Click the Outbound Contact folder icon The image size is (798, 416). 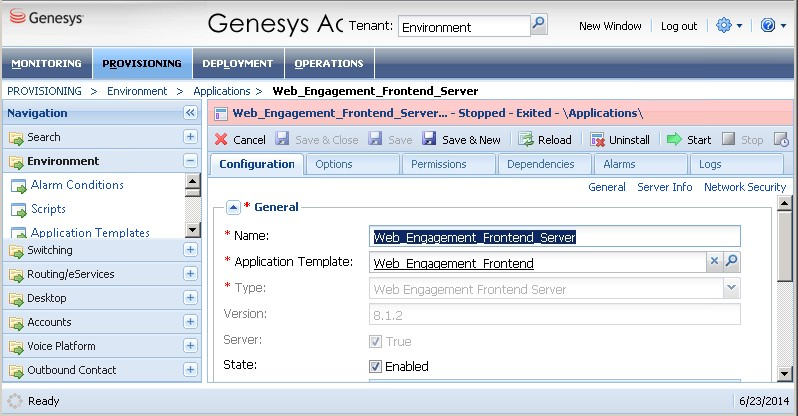(16, 371)
